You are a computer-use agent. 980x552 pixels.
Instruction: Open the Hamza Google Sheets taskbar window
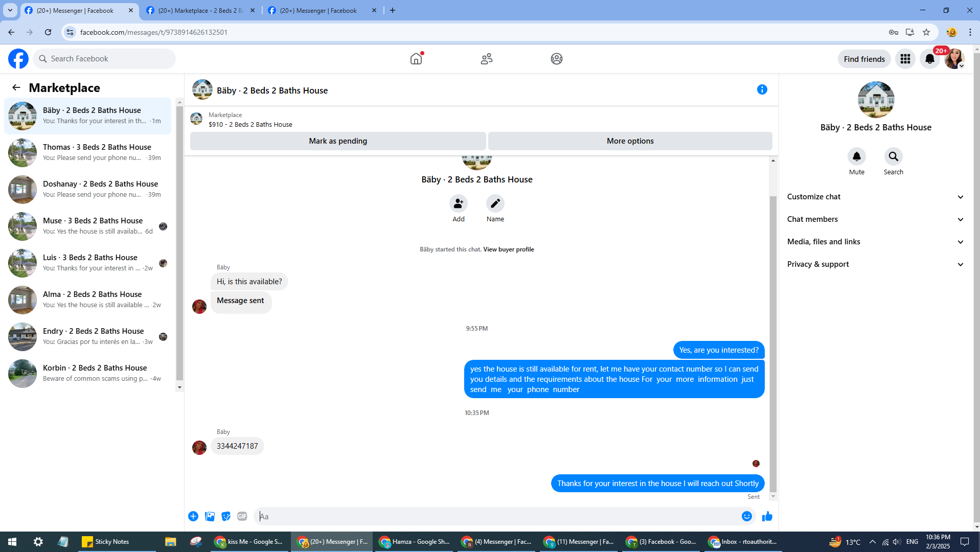tap(414, 542)
